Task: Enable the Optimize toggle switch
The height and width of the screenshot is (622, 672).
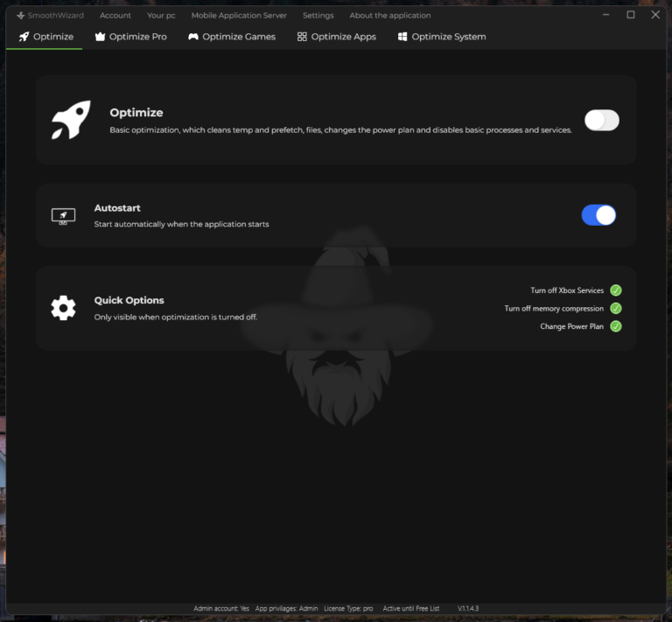Action: 601,121
